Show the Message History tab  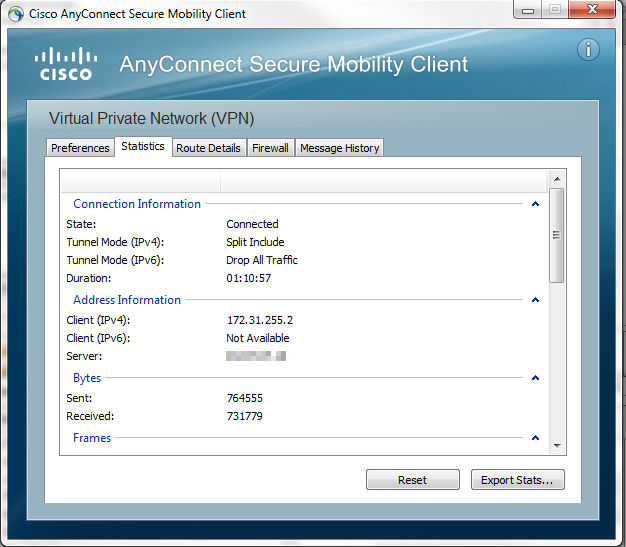pyautogui.click(x=340, y=148)
